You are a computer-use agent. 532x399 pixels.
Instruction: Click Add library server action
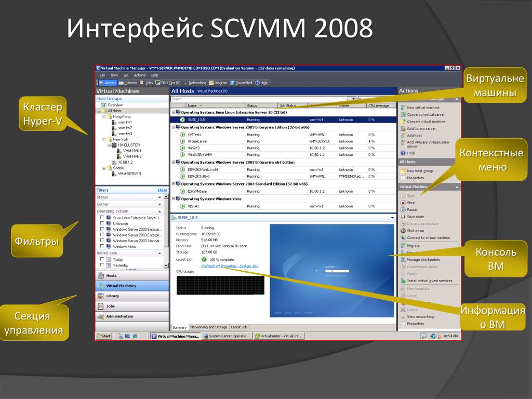[418, 129]
